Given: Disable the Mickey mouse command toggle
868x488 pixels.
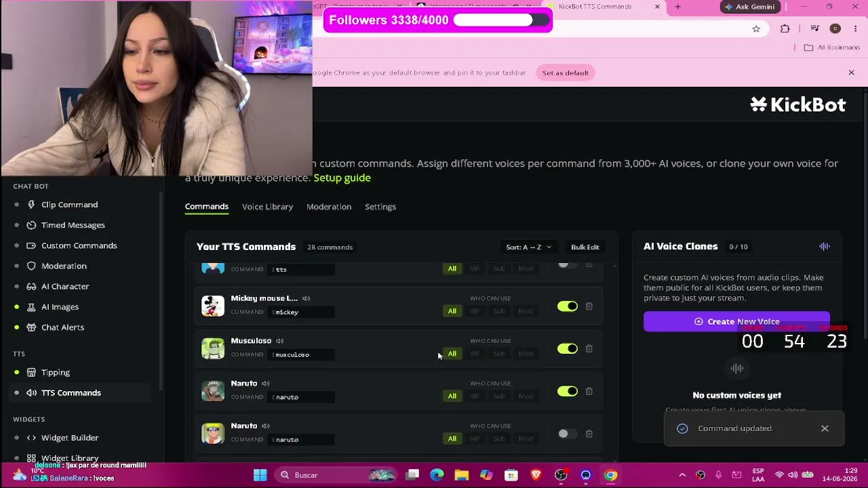Looking at the screenshot, I should (x=568, y=306).
